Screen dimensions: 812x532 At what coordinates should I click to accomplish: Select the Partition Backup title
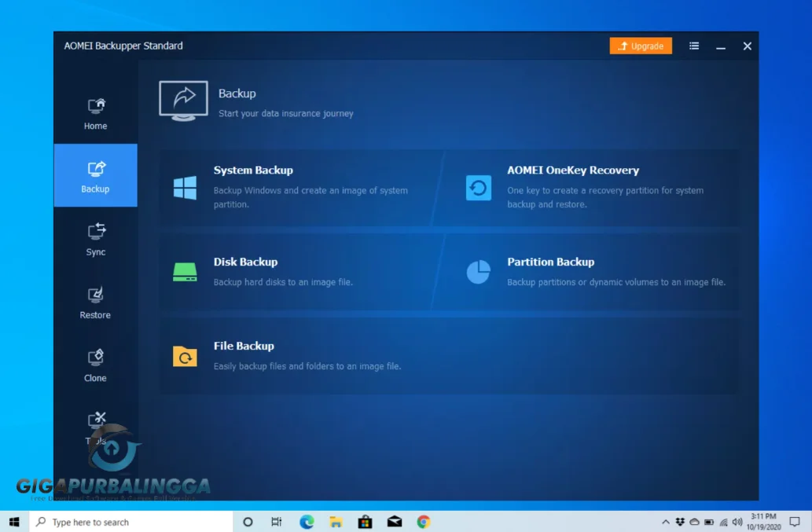coord(550,262)
